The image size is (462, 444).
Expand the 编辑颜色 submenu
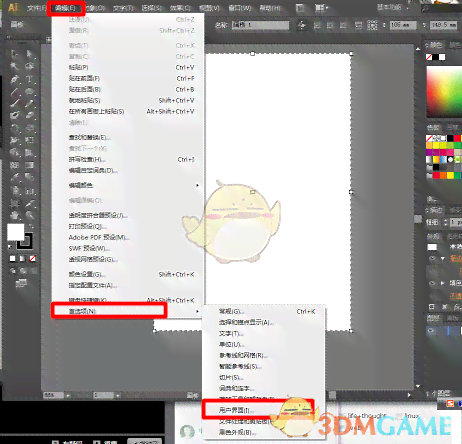(x=132, y=185)
